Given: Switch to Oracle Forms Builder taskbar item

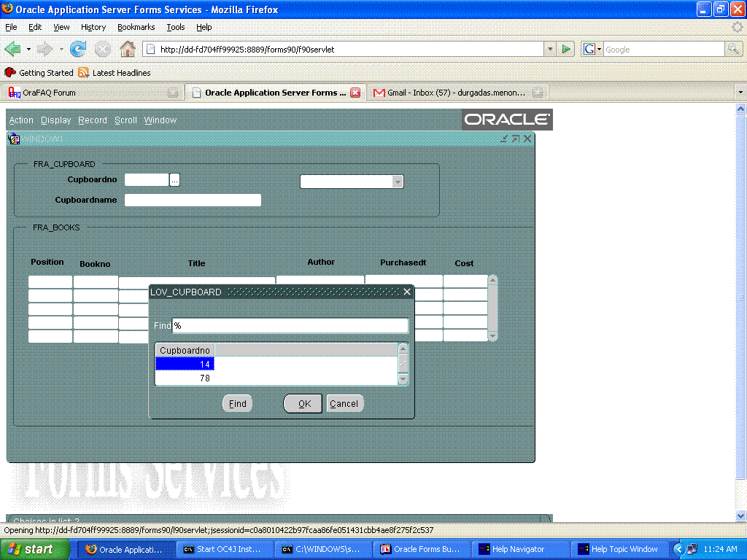Looking at the screenshot, I should 421,549.
